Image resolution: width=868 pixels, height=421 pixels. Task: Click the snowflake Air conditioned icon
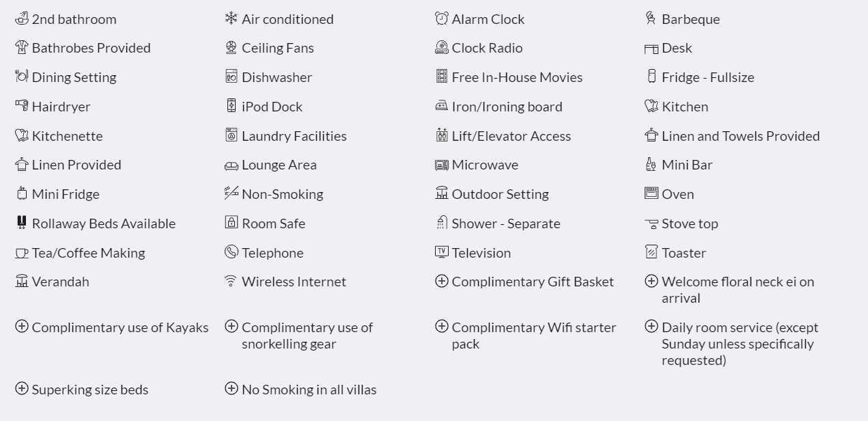(232, 18)
